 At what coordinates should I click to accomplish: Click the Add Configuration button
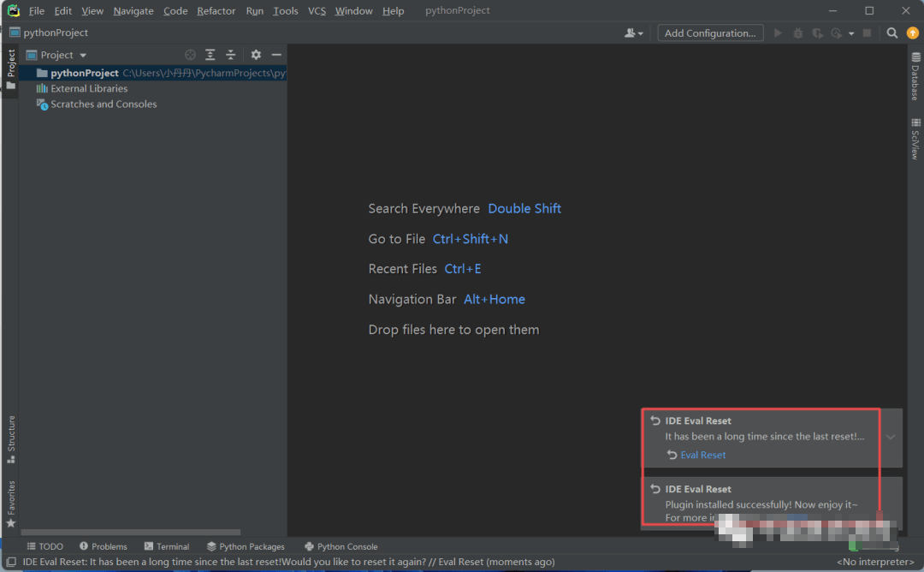(710, 33)
